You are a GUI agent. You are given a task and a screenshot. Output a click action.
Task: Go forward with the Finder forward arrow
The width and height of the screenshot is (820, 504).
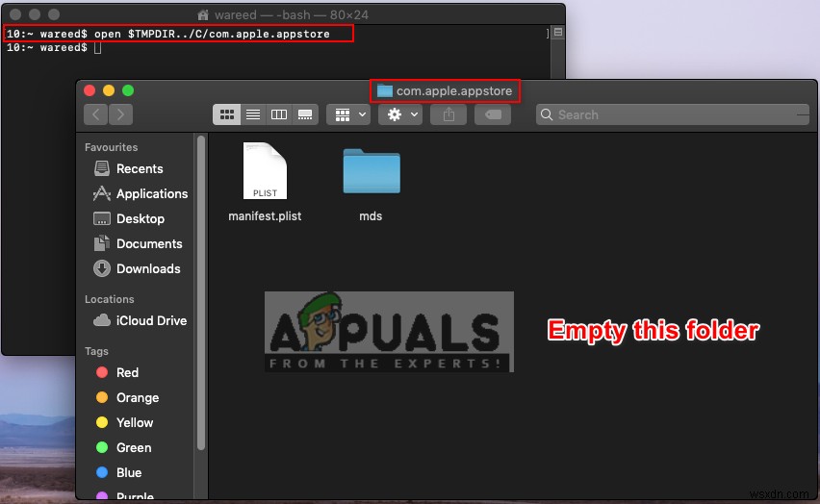[x=121, y=114]
